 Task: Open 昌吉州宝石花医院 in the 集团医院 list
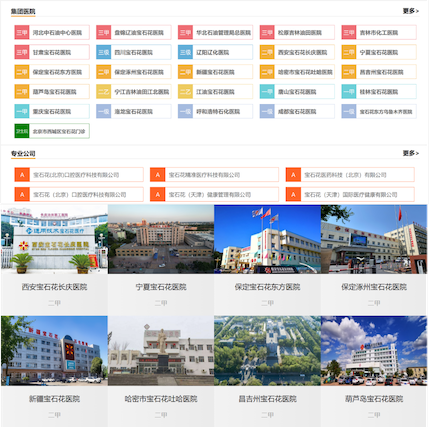379,72
